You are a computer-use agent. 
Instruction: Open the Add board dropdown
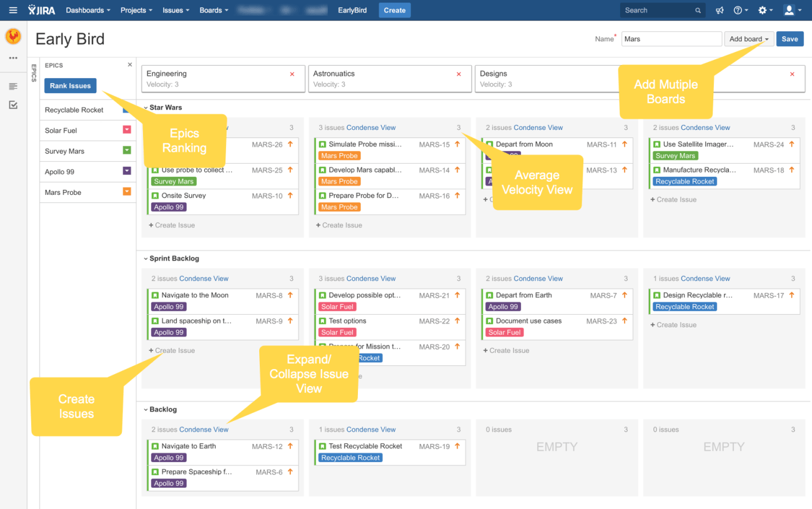(749, 39)
